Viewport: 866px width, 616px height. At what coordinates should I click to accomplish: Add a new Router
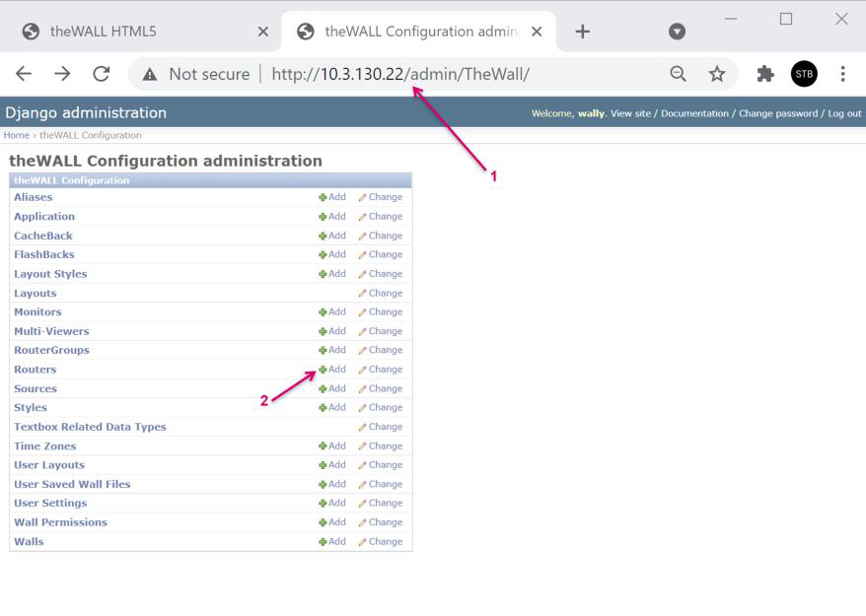[x=332, y=370]
